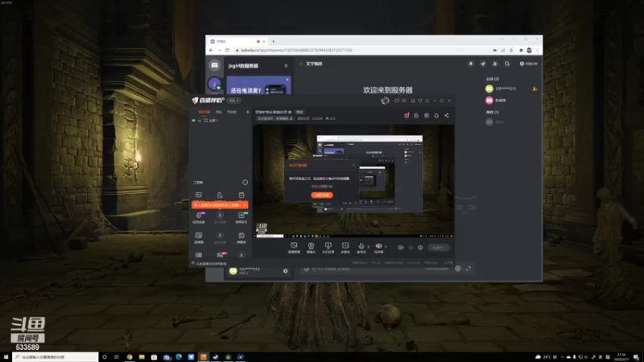This screenshot has width=644, height=362.
Task: Expand the microphone options arrow
Action: 369,247
